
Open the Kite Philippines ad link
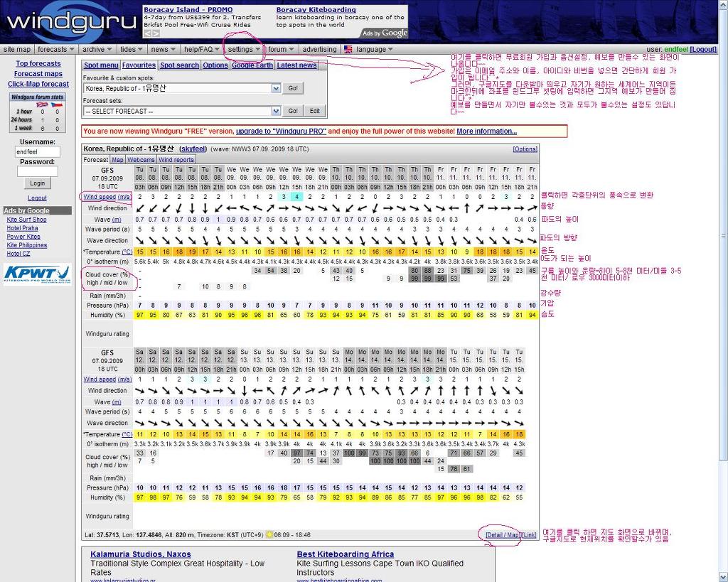(26, 245)
